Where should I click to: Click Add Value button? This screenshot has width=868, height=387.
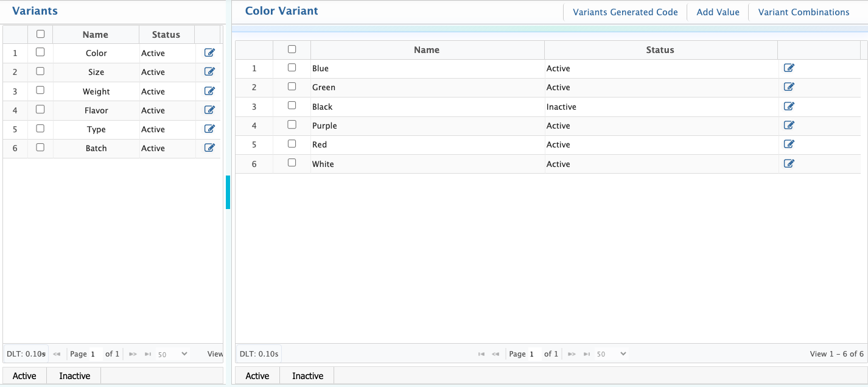(718, 12)
